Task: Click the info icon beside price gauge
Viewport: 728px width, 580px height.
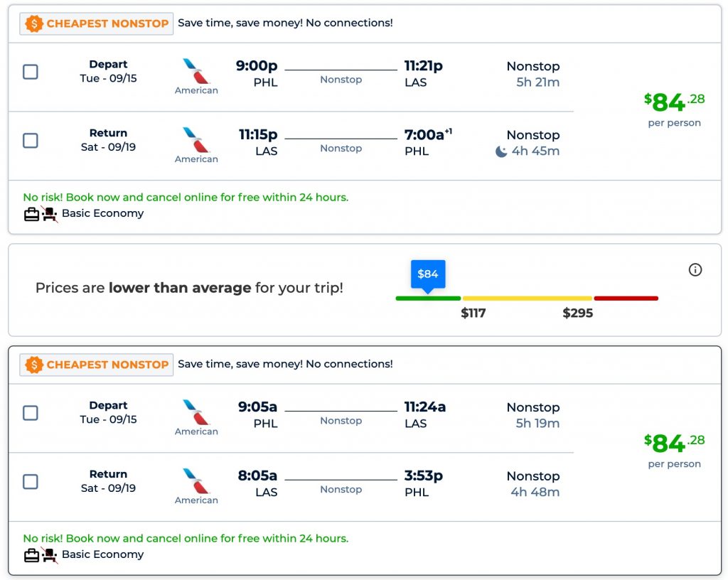Action: click(695, 269)
